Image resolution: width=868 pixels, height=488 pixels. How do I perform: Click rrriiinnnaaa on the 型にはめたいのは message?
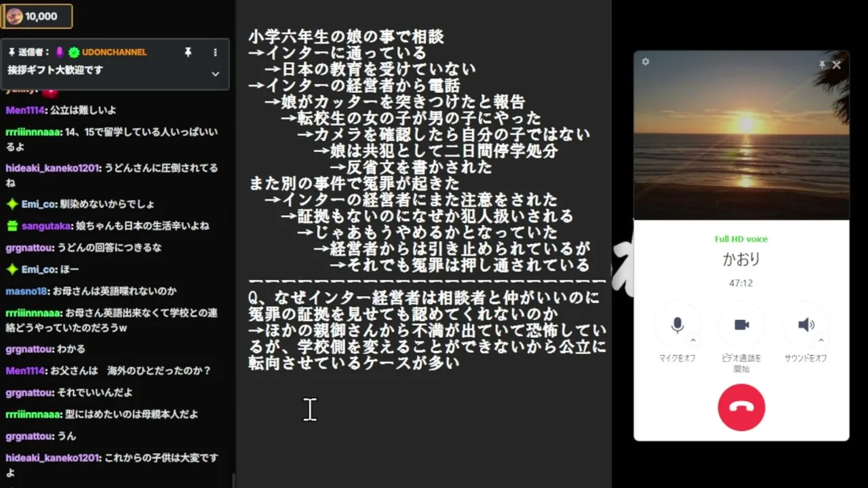tap(33, 414)
